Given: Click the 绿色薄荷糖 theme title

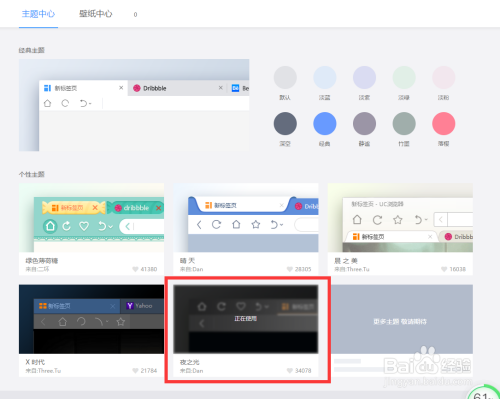Looking at the screenshot, I should 42,261.
